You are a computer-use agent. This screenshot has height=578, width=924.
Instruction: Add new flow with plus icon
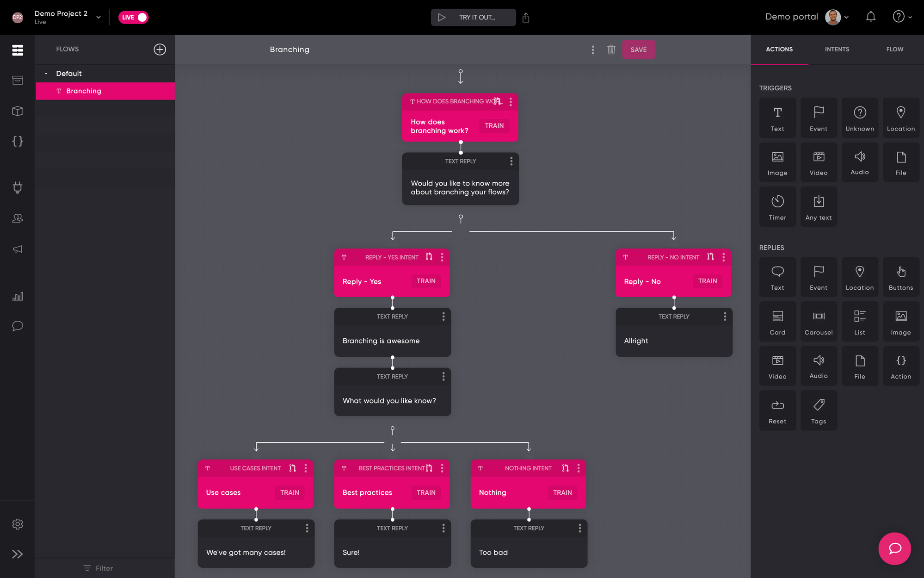click(160, 50)
